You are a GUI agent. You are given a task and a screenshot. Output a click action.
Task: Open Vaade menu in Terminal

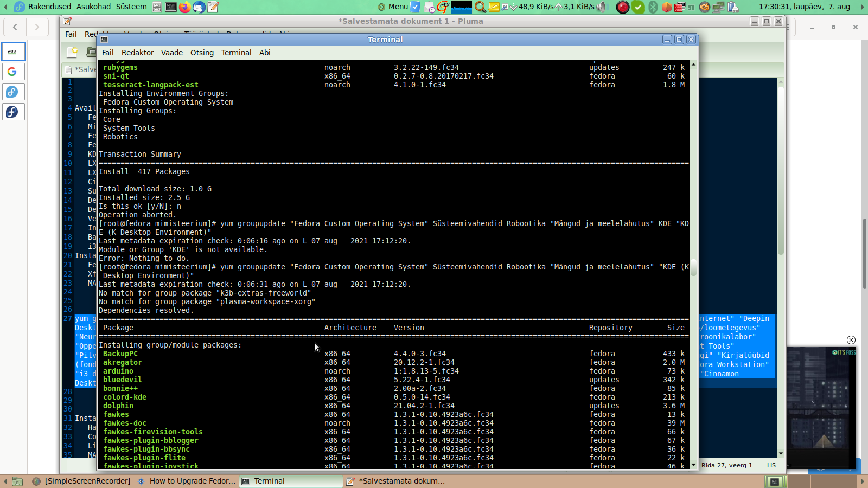click(x=172, y=53)
